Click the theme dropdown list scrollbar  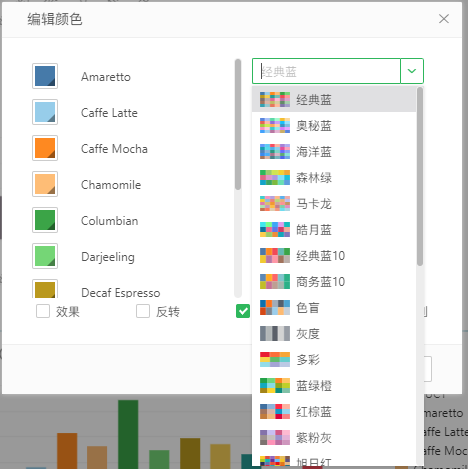coord(420,176)
